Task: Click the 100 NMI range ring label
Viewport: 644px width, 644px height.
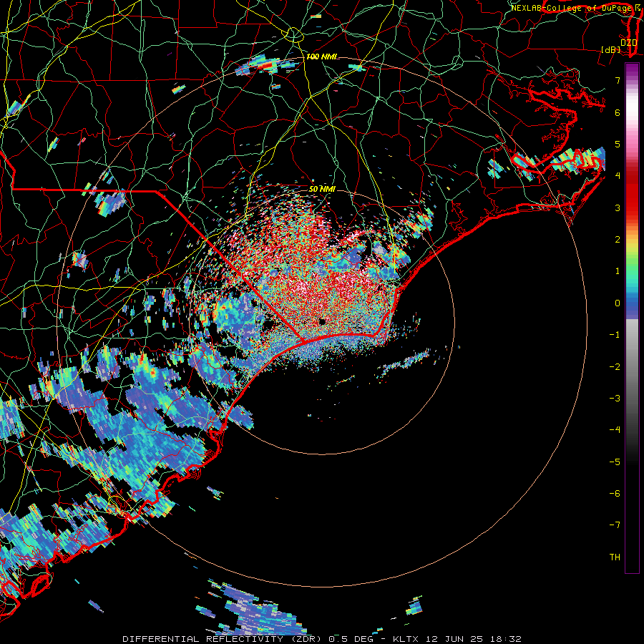Action: click(x=321, y=57)
